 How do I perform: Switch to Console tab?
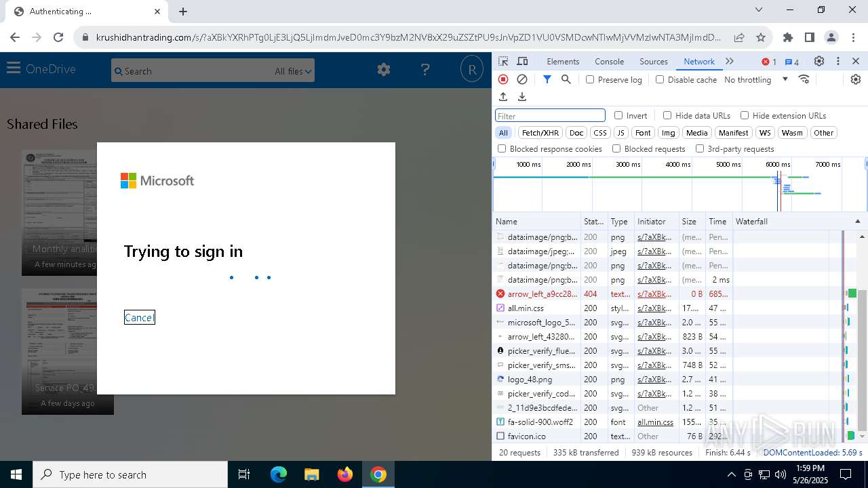[x=609, y=61]
